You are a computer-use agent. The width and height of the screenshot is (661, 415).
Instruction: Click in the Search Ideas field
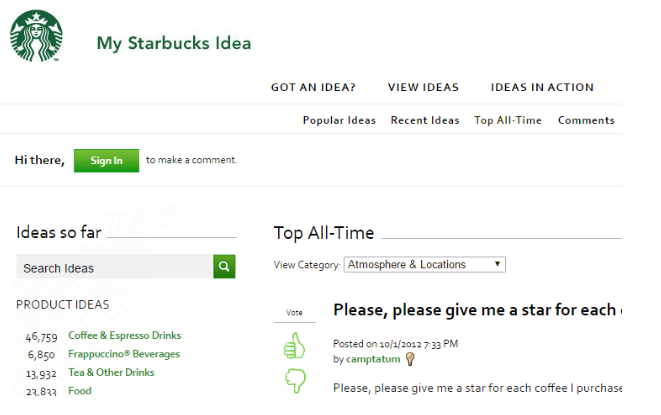coord(114,267)
